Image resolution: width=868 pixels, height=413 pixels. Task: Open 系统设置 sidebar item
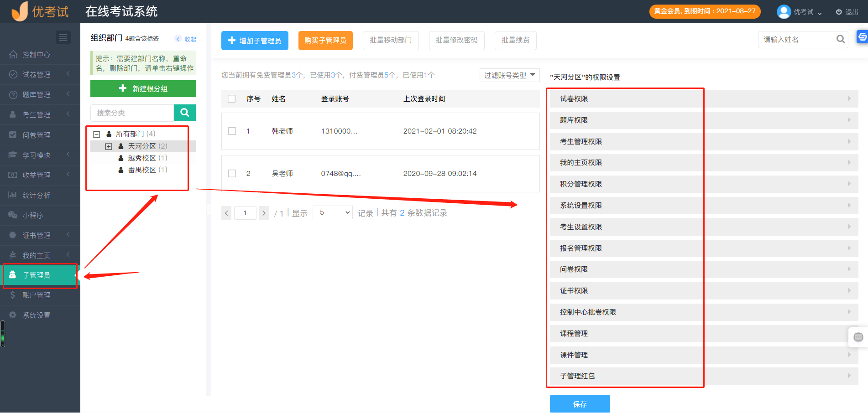pos(40,315)
